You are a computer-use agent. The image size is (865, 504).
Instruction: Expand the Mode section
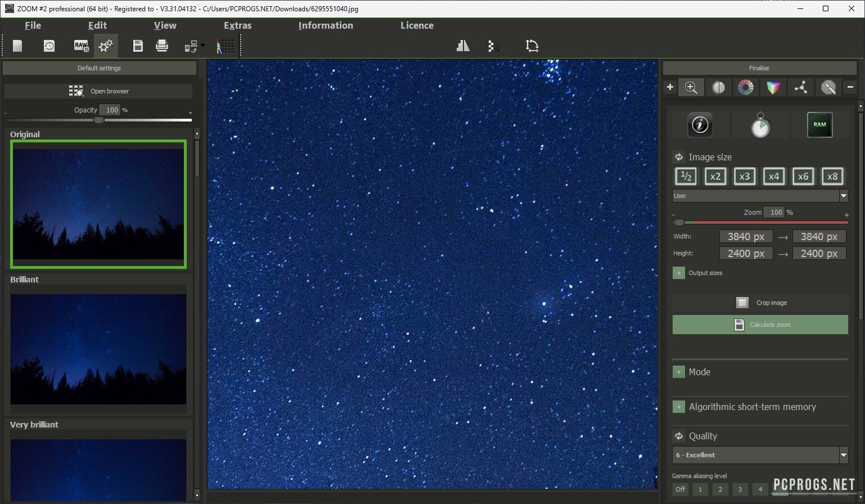coord(679,372)
